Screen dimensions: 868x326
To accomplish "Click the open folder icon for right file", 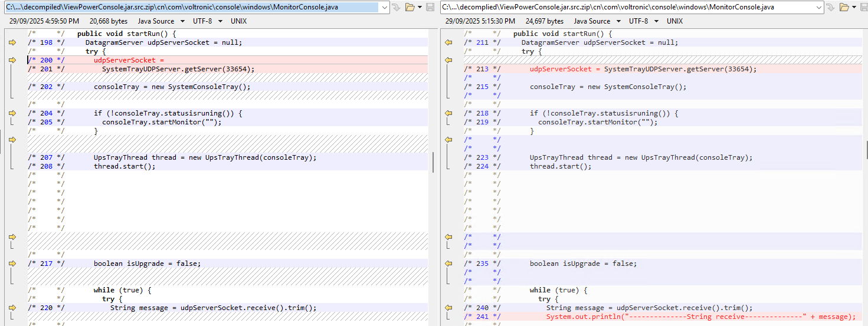I will click(844, 7).
